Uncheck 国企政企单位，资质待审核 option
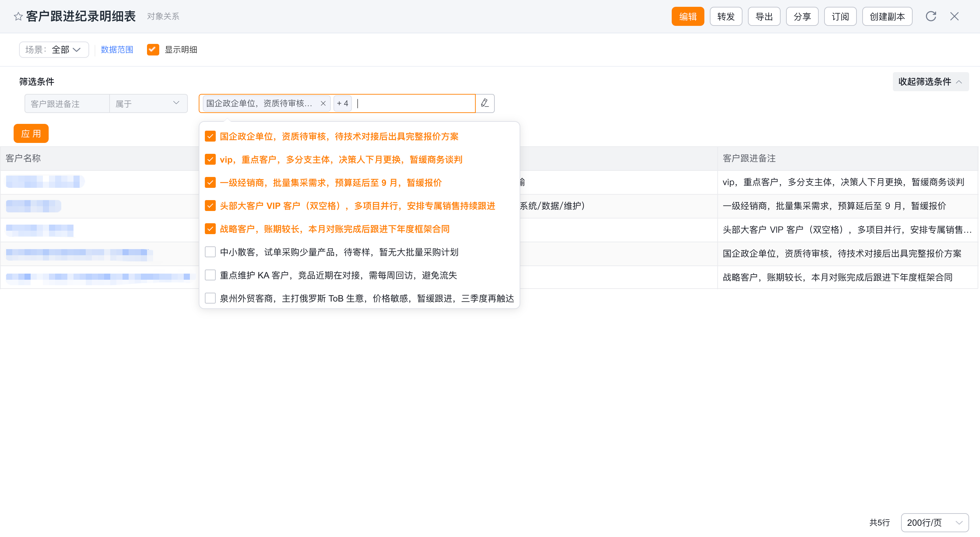 (210, 136)
